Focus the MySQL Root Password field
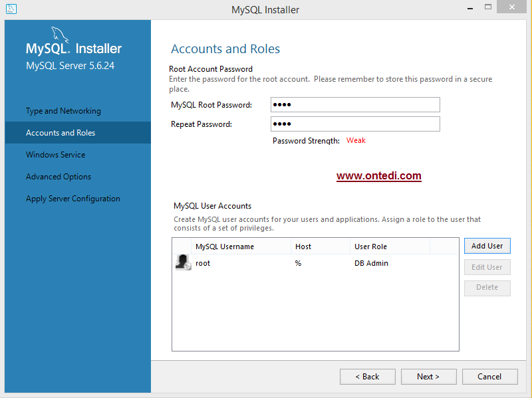This screenshot has width=532, height=398. pyautogui.click(x=355, y=105)
